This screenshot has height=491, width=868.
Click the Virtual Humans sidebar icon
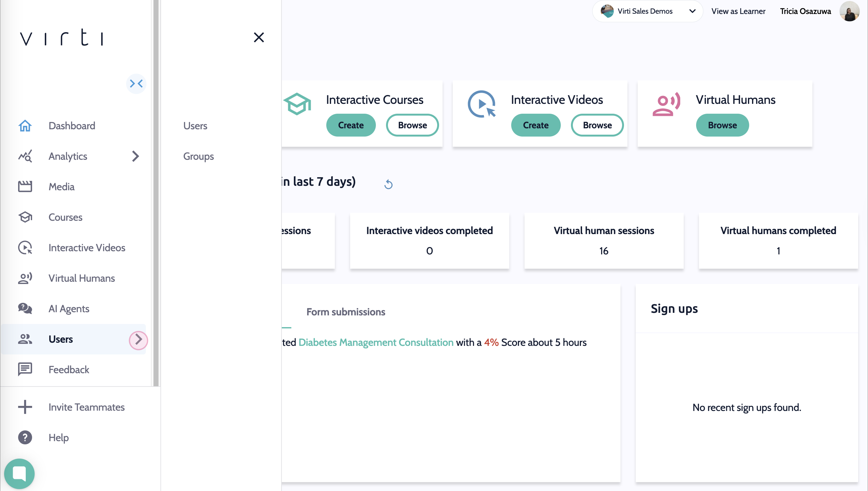pyautogui.click(x=25, y=278)
